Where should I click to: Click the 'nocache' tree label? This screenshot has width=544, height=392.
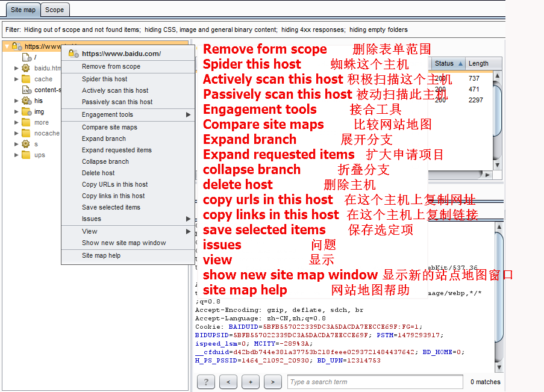[x=47, y=133]
